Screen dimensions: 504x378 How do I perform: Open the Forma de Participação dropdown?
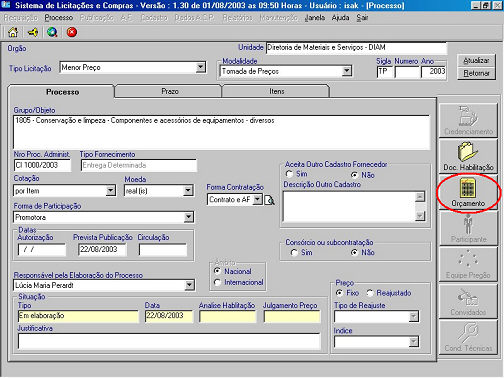(188, 217)
